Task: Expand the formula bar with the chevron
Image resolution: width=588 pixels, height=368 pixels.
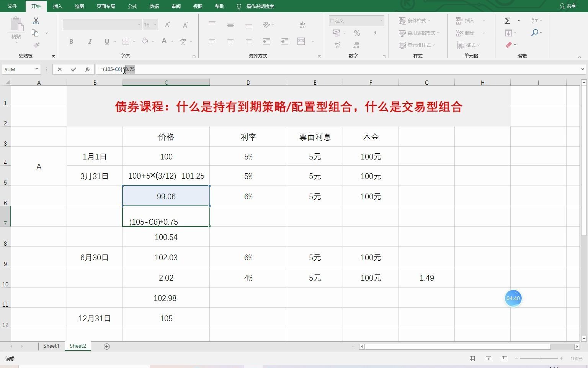Action: [x=583, y=69]
